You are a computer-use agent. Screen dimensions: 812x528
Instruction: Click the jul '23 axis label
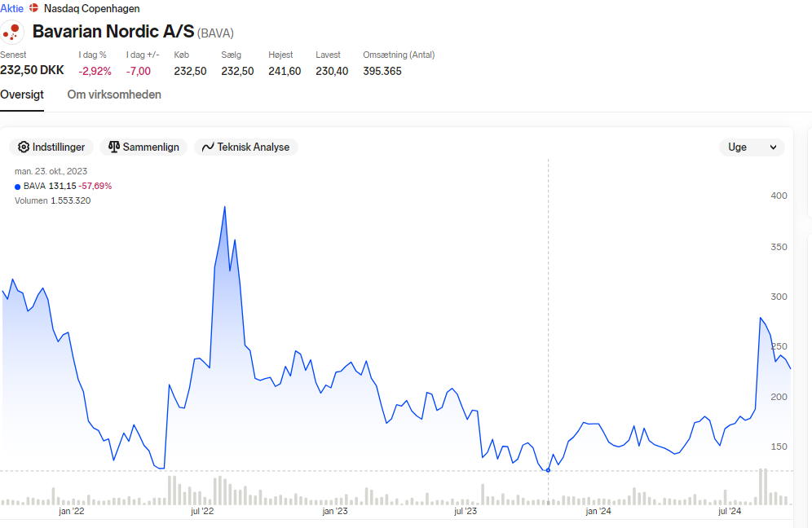(x=466, y=512)
